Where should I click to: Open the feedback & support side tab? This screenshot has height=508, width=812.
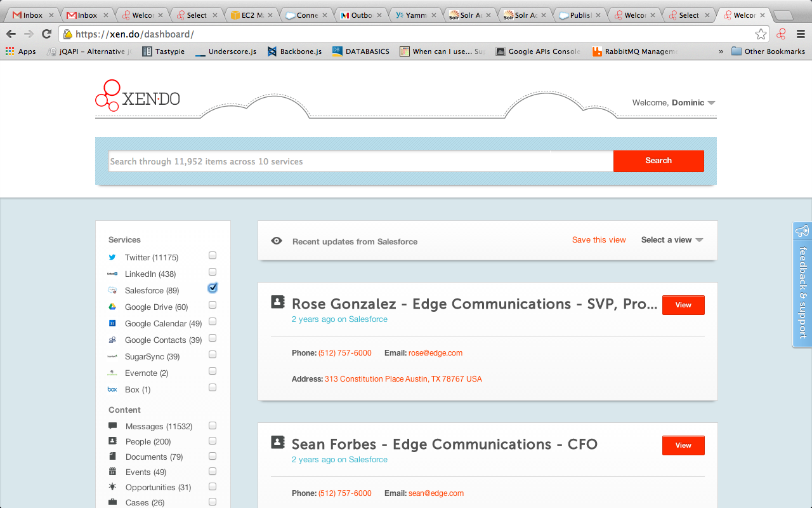802,284
